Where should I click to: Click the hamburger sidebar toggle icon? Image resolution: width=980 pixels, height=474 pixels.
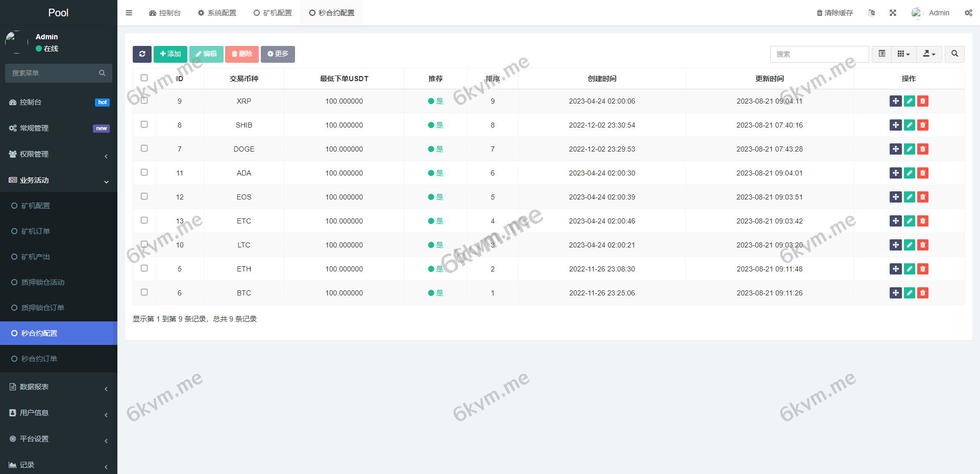129,13
